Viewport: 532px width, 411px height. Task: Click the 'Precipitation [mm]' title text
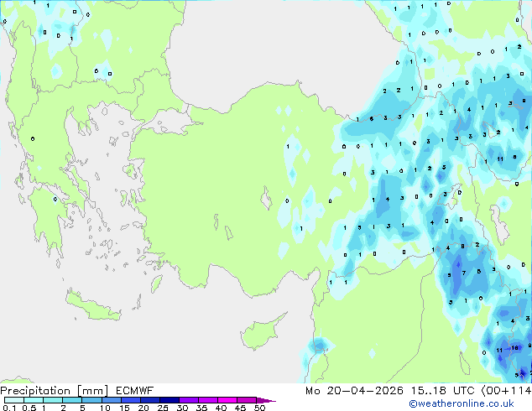pyautogui.click(x=55, y=391)
